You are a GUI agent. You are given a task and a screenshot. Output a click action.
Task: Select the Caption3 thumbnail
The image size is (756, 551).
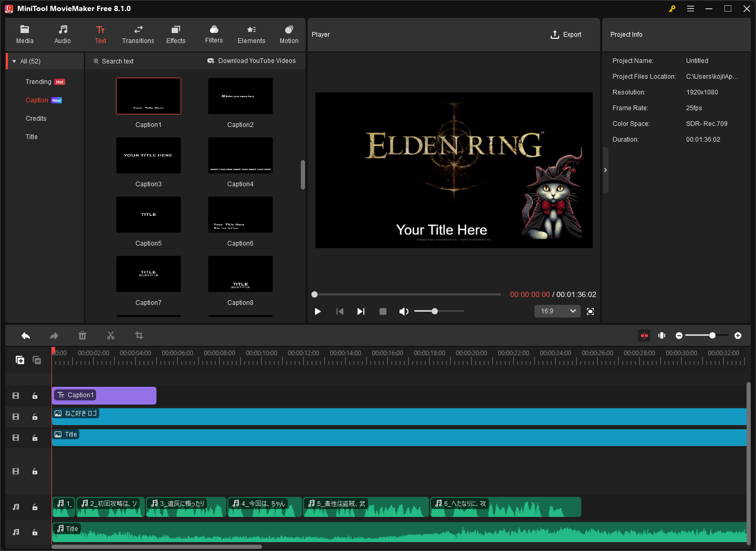coord(149,155)
